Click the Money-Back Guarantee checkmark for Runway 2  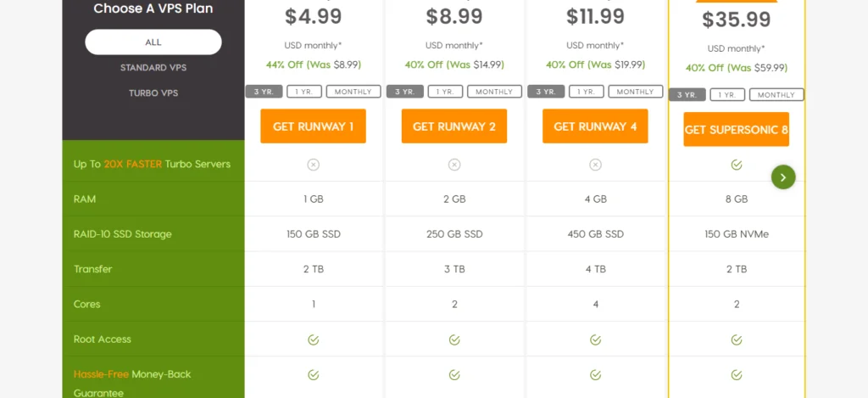(454, 374)
